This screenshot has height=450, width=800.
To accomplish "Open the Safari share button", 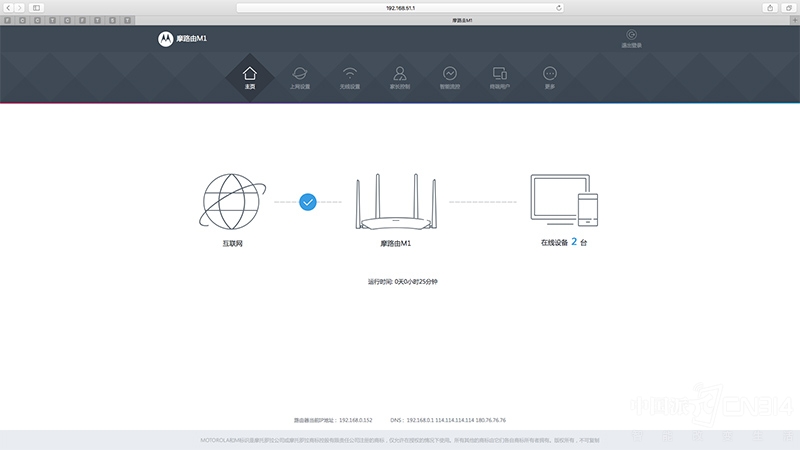I will [770, 8].
